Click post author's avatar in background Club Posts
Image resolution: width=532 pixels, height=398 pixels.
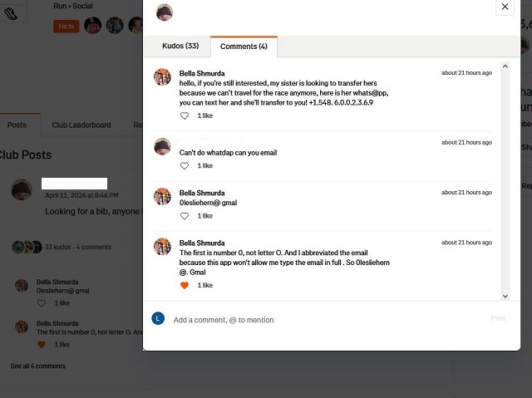pyautogui.click(x=22, y=189)
